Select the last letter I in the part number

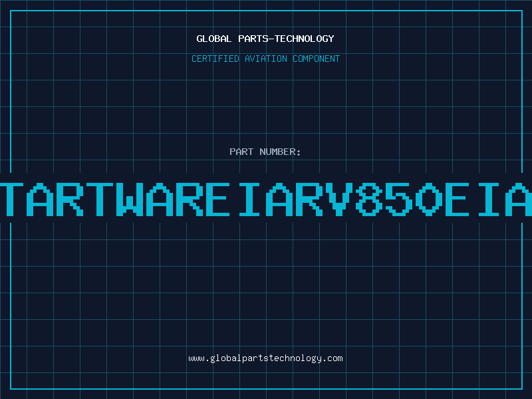tap(489, 199)
